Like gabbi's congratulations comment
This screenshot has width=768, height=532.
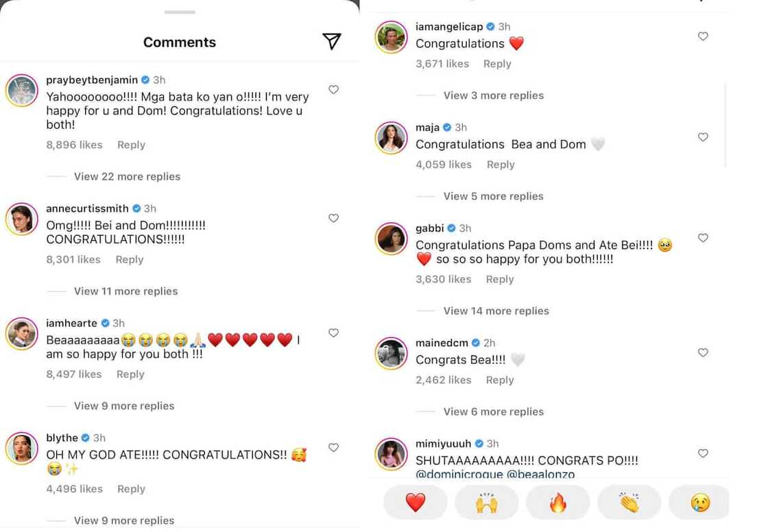[x=703, y=238]
